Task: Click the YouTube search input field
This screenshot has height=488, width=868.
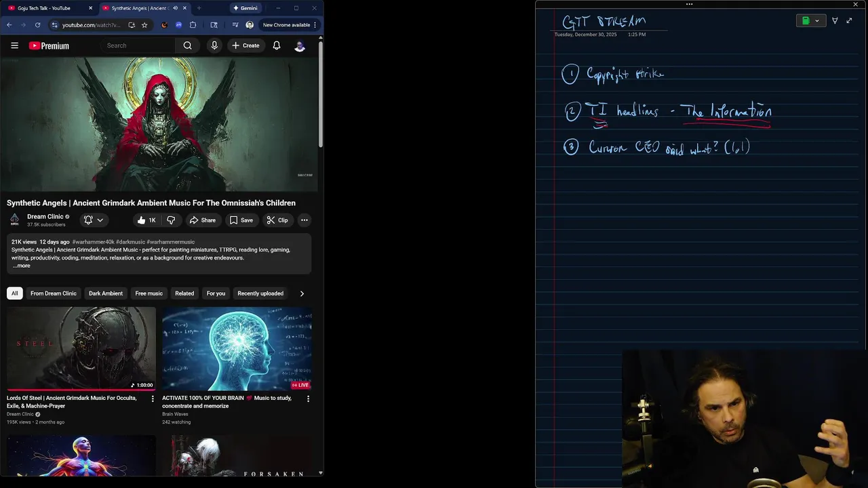Action: coord(138,45)
